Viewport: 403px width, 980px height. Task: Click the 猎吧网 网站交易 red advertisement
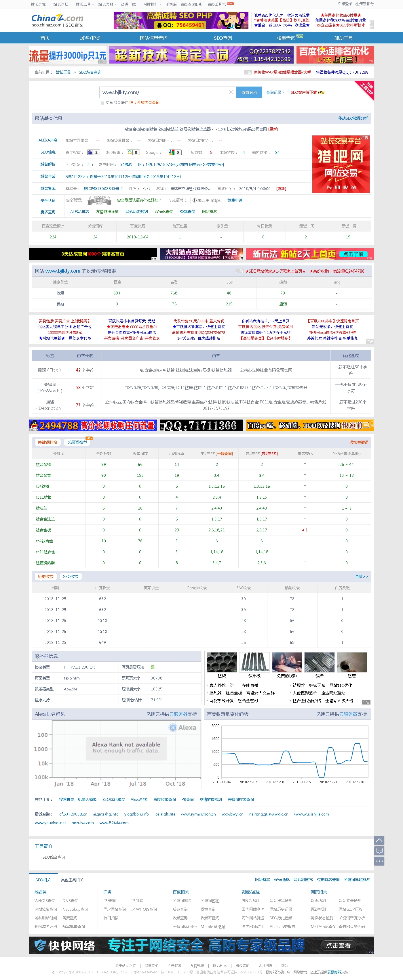coord(341,164)
